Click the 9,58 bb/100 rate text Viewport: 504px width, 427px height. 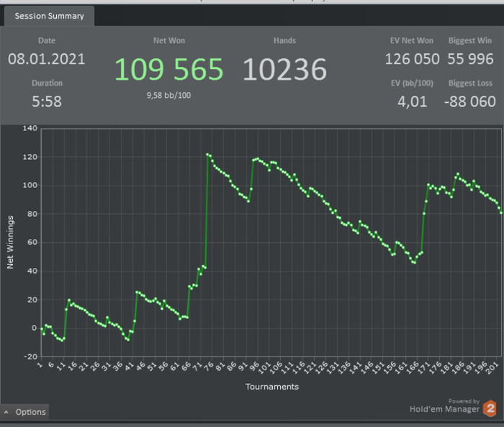168,96
